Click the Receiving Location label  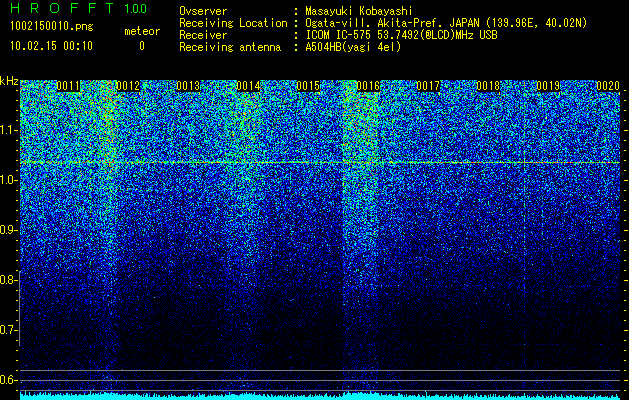pos(233,23)
